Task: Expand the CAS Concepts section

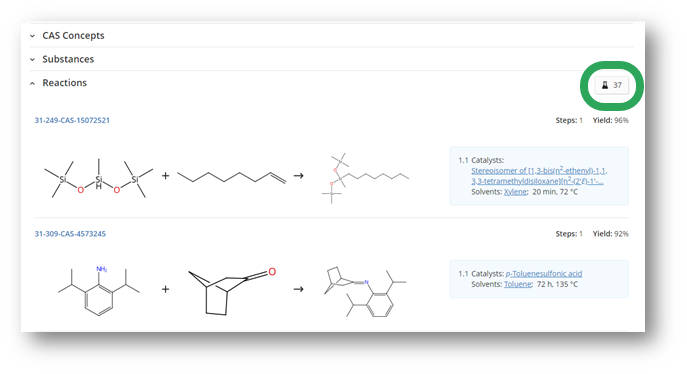Action: tap(32, 35)
